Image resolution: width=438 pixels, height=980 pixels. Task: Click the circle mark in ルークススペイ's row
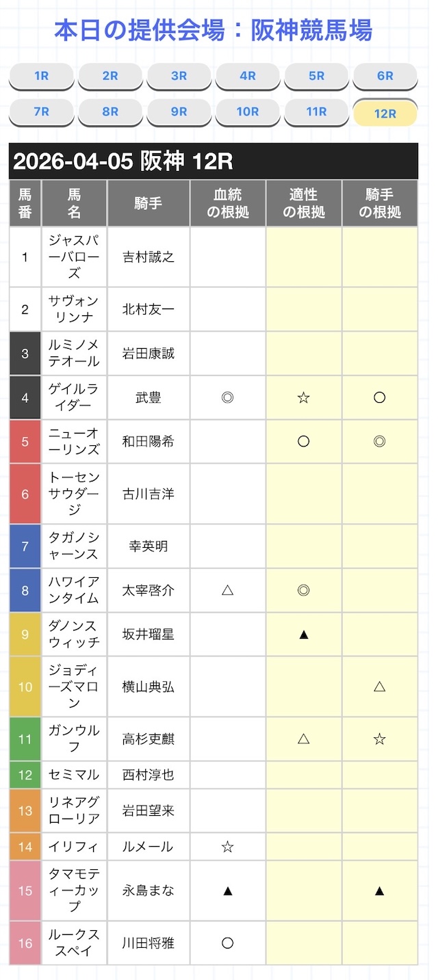228,943
